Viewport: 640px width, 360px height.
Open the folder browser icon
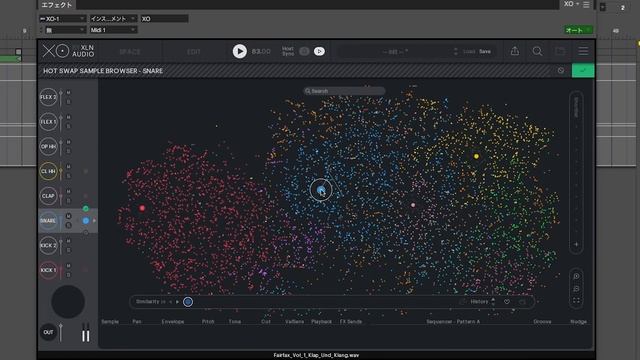(560, 51)
